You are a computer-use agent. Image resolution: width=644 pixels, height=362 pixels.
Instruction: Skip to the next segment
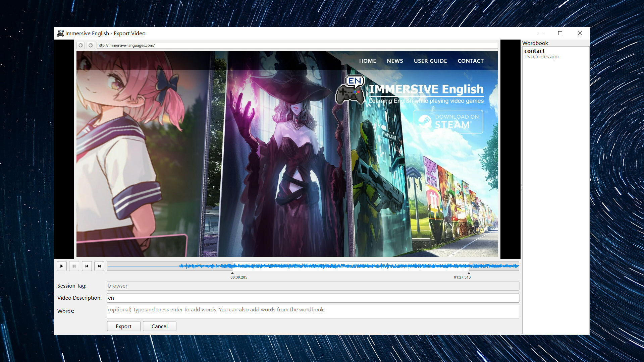pyautogui.click(x=99, y=266)
